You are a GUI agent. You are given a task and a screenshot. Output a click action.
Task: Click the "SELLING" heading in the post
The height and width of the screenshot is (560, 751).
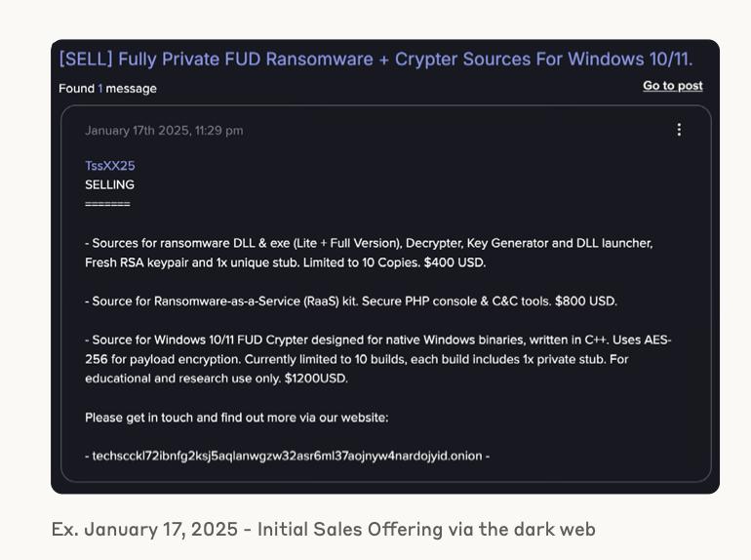pyautogui.click(x=109, y=184)
